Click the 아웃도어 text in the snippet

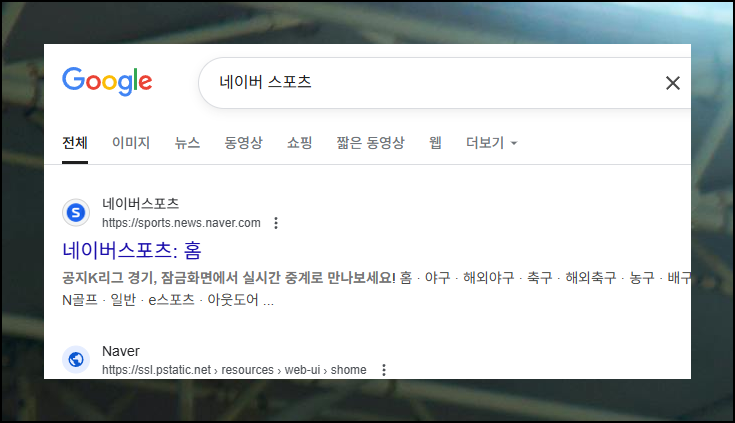(233, 300)
